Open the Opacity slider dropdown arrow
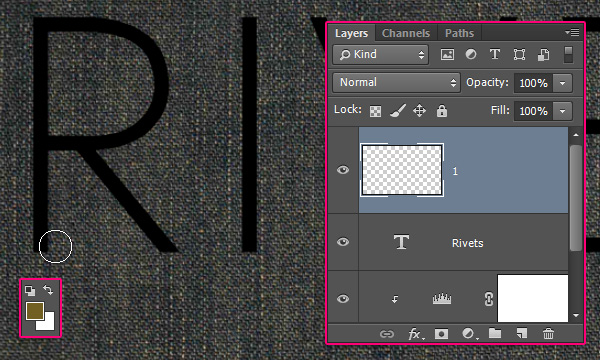600x360 pixels. (562, 83)
